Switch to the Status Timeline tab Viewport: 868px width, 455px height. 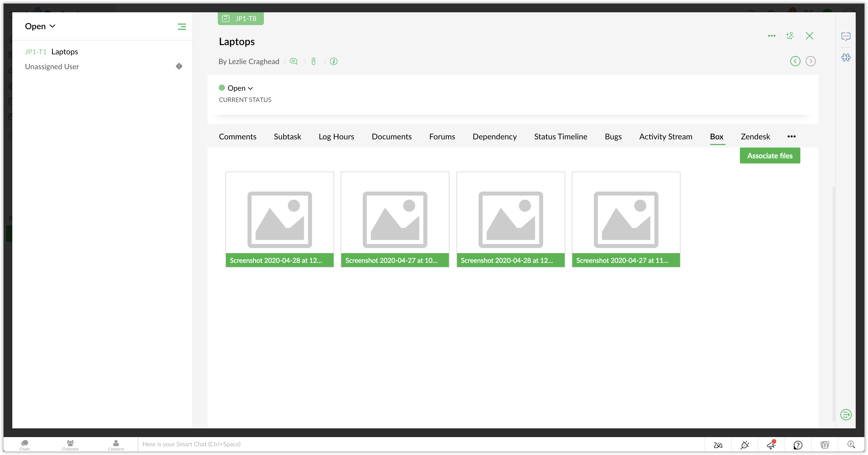[560, 137]
